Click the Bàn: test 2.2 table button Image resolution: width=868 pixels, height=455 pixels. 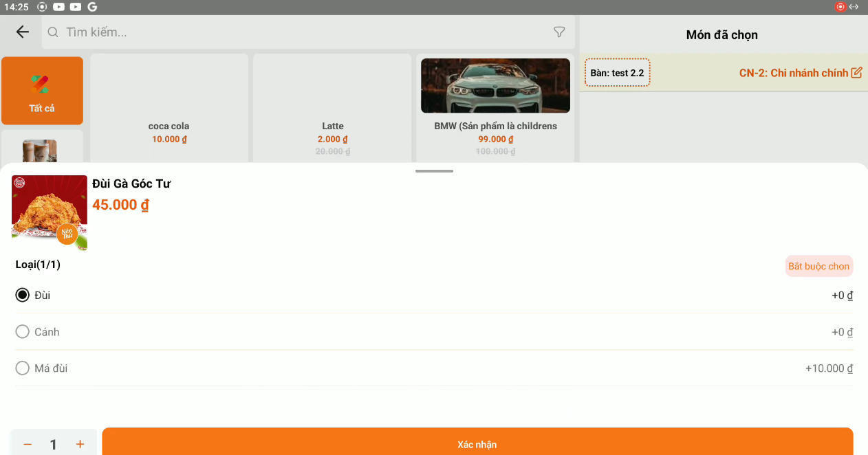click(617, 73)
